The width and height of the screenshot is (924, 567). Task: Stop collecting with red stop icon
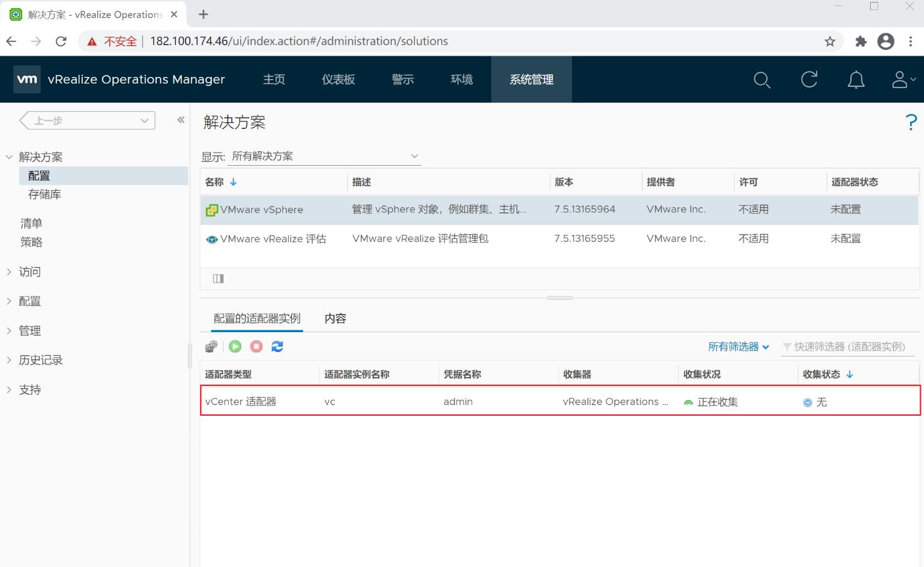(256, 347)
